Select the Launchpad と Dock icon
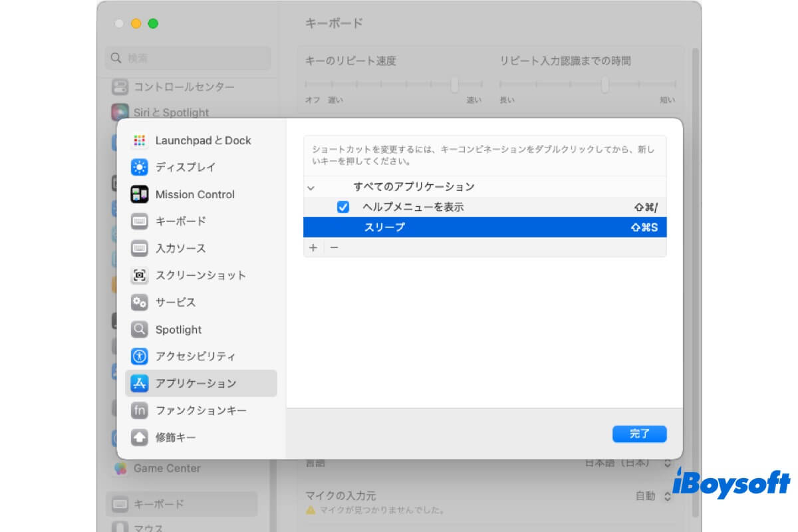The width and height of the screenshot is (798, 532). tap(139, 140)
